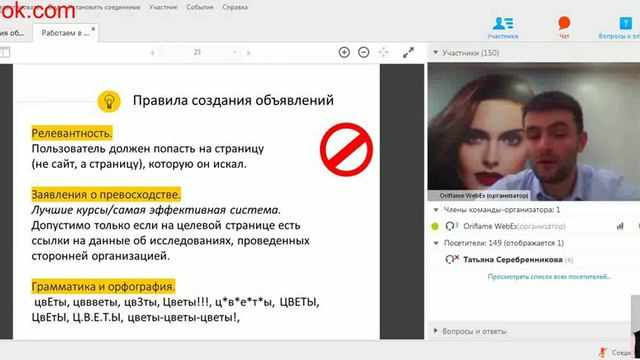This screenshot has width=640, height=360.
Task: Collapse Члены команды-организатора group
Action: pyautogui.click(x=436, y=210)
